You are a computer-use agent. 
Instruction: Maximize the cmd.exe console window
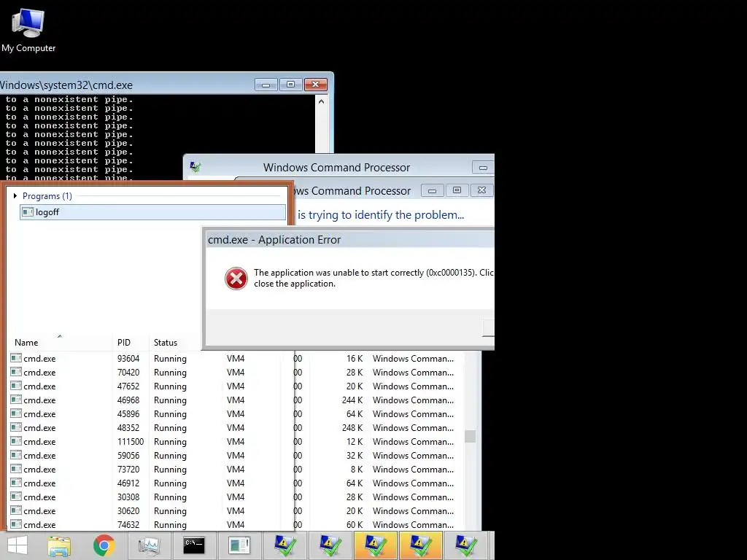[x=290, y=85]
